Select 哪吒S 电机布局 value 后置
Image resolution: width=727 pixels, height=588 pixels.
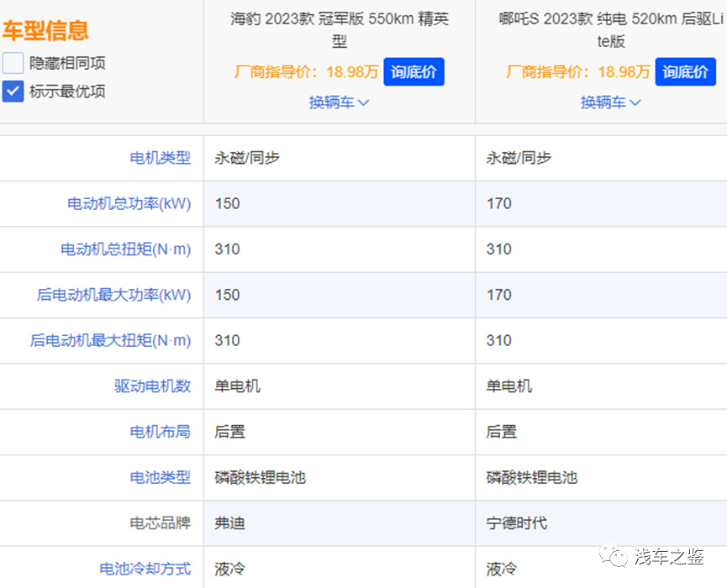coord(501,432)
